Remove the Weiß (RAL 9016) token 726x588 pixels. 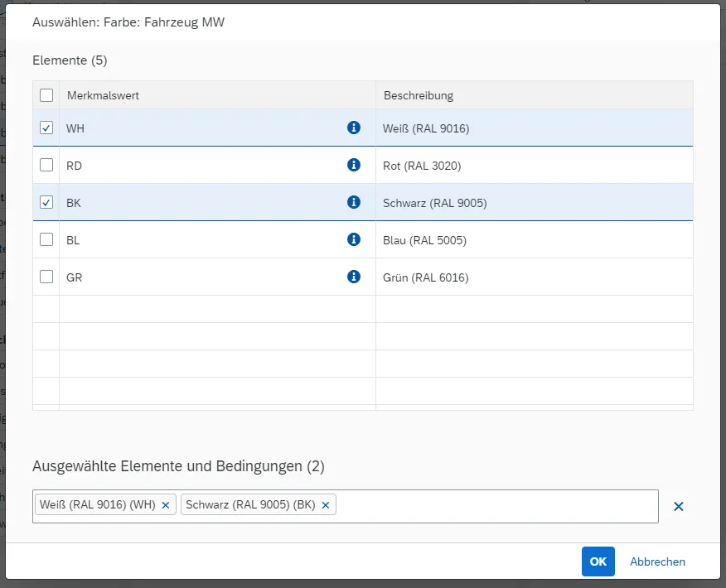coord(166,505)
